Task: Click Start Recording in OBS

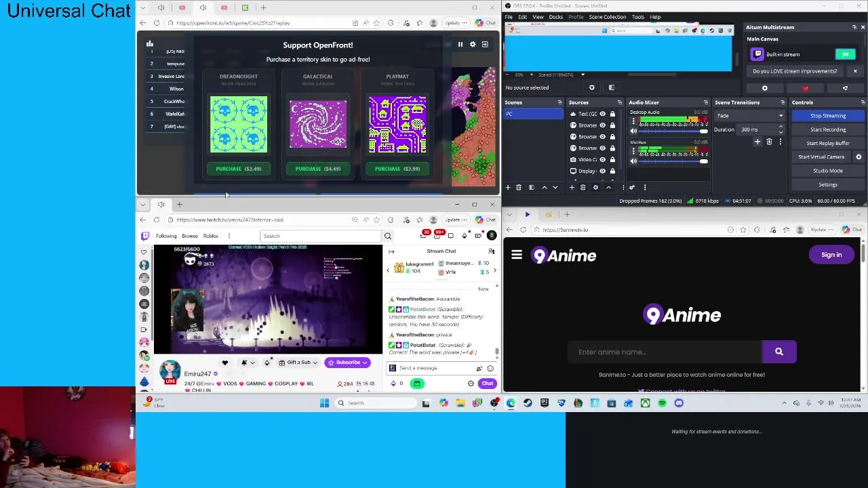Action: pyautogui.click(x=828, y=129)
